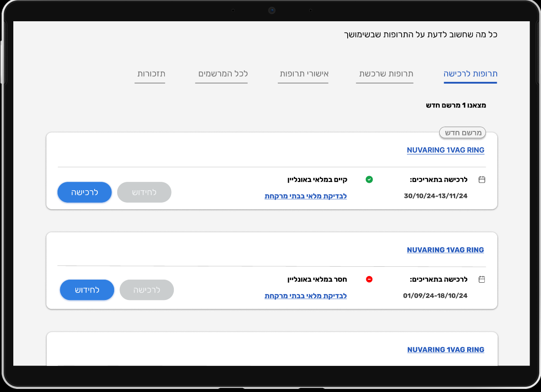541x392 pixels.
Task: Open the אישורי תרופות tab
Action: (x=303, y=74)
